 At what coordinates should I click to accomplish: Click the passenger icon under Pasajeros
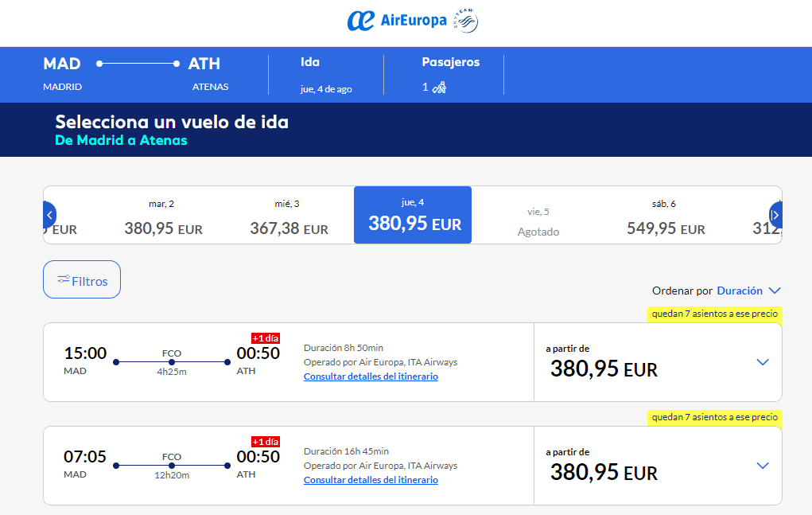pos(439,87)
